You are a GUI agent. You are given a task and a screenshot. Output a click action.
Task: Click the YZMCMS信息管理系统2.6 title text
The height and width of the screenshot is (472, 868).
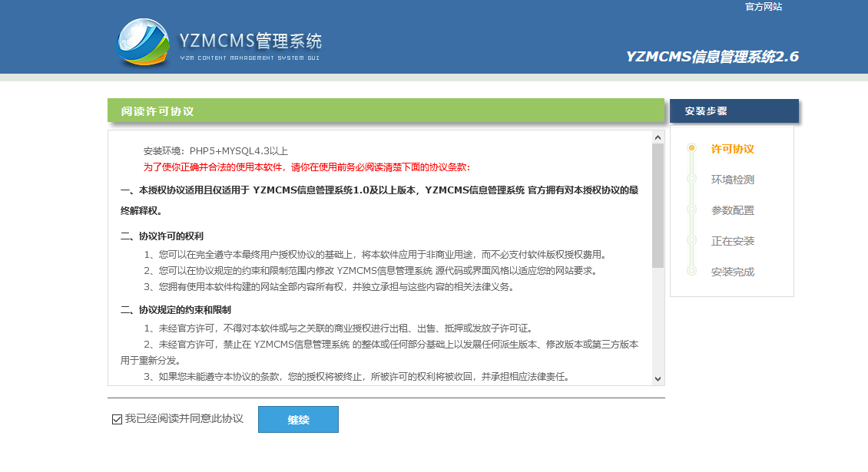click(x=712, y=57)
